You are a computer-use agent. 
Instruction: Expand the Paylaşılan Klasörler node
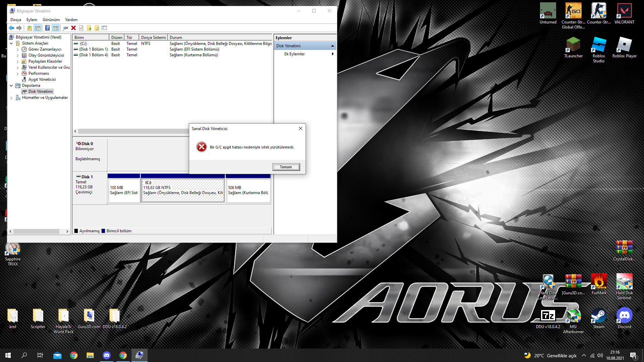pos(18,61)
